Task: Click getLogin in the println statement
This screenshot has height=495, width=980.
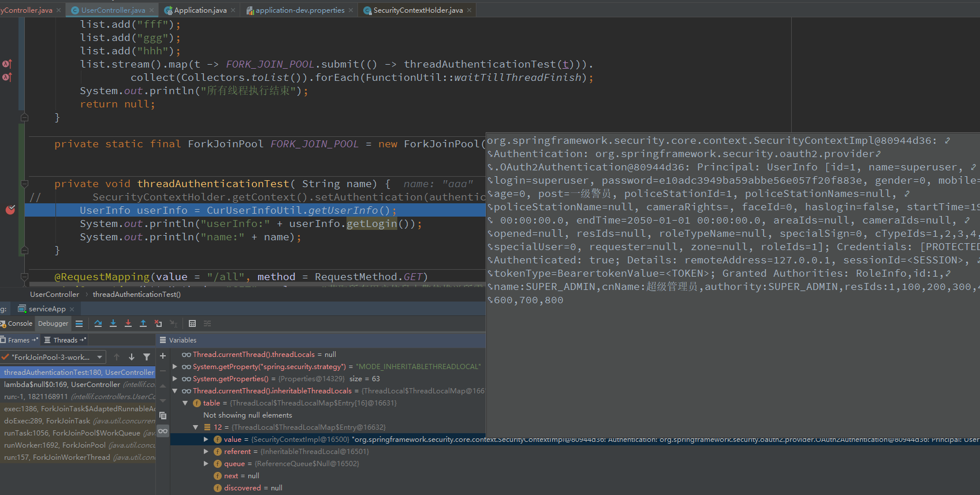Action: [371, 224]
